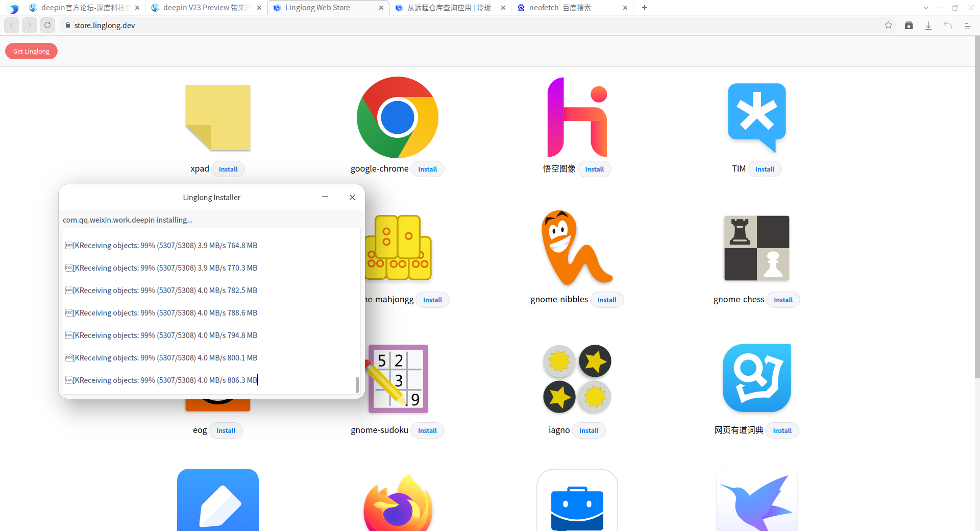This screenshot has height=531, width=980.
Task: Click the xpad sticky note icon
Action: (218, 118)
